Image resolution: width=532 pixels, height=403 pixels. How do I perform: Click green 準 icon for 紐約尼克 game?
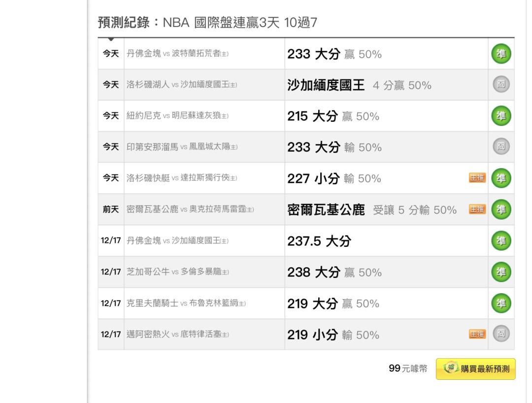pos(501,116)
